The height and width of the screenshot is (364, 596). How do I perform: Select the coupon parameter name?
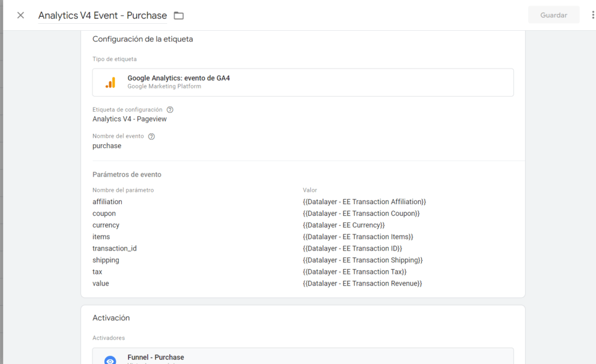104,214
